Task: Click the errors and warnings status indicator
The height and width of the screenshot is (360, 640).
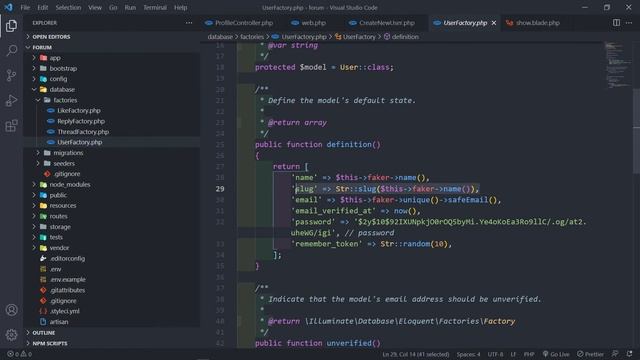Action: tap(19, 354)
